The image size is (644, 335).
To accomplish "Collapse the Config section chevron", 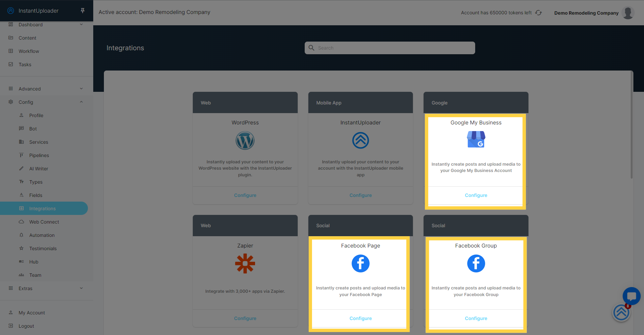I will point(81,102).
